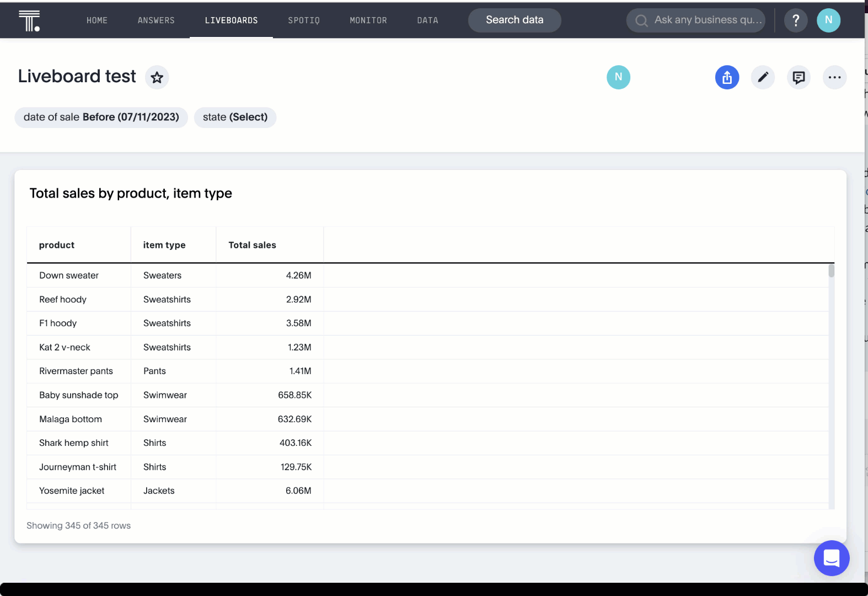Navigate to the Data tab

[x=427, y=20]
